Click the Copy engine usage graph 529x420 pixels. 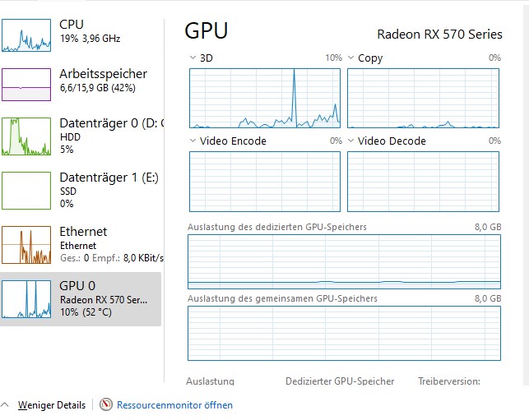[423, 98]
